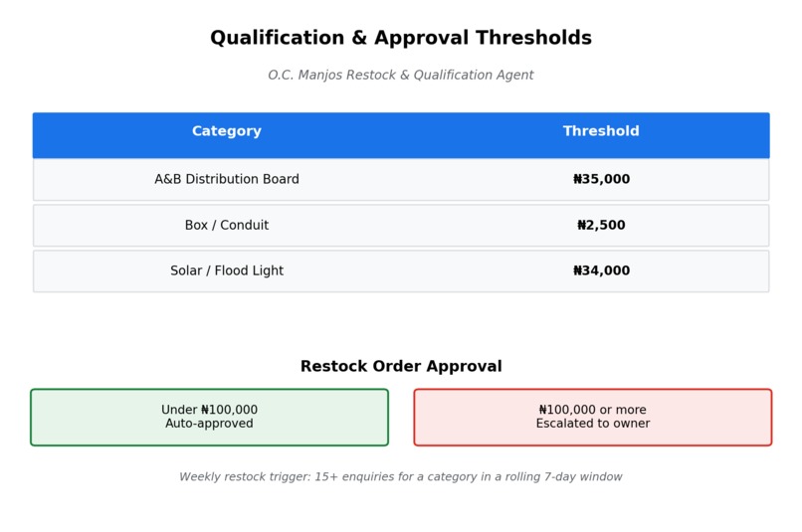Viewport: 802px width, 532px height.
Task: Select the Solar / Flood Light category cell
Action: tap(227, 270)
